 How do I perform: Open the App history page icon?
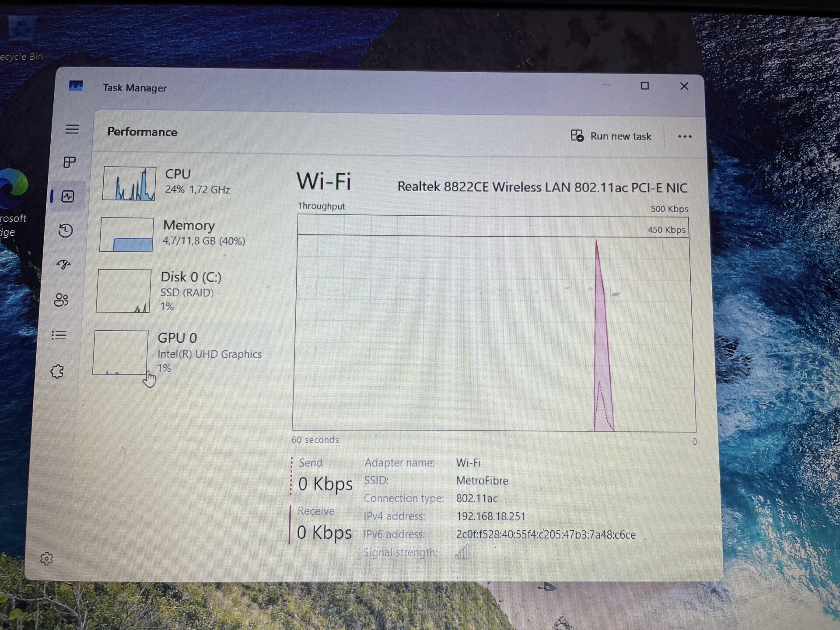click(x=66, y=231)
